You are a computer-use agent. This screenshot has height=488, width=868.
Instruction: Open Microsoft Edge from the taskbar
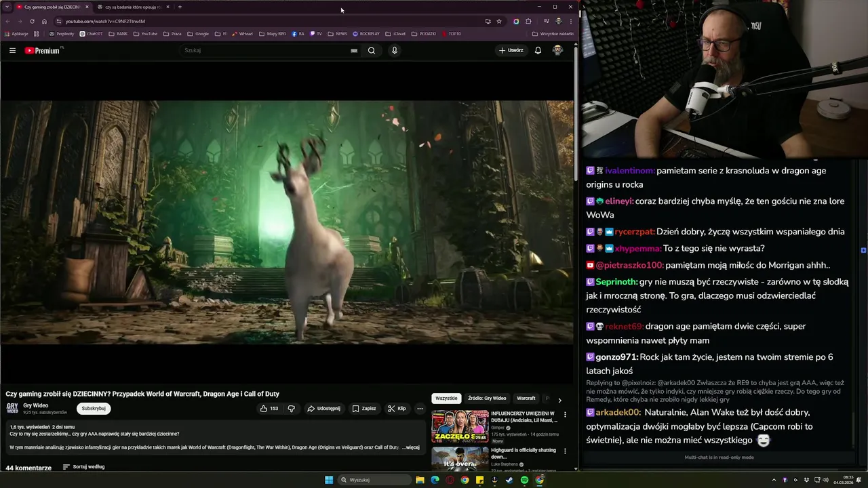[435, 480]
